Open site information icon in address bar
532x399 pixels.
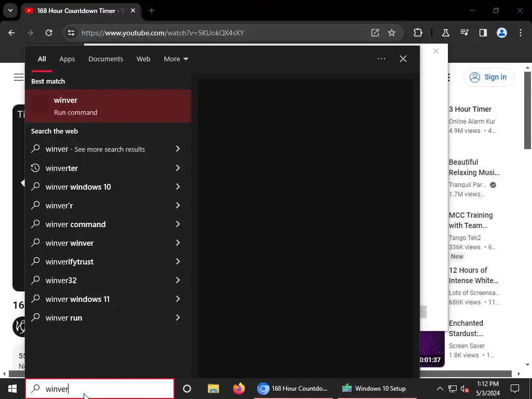[x=71, y=33]
